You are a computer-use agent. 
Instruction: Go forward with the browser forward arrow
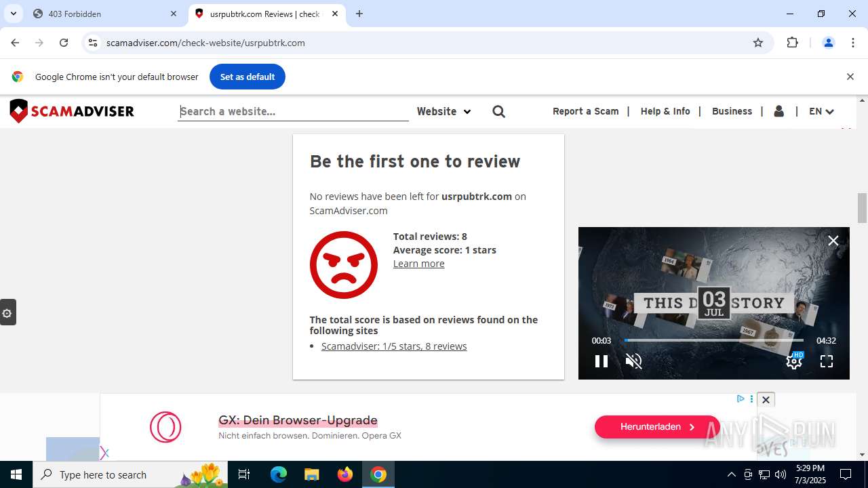(39, 43)
